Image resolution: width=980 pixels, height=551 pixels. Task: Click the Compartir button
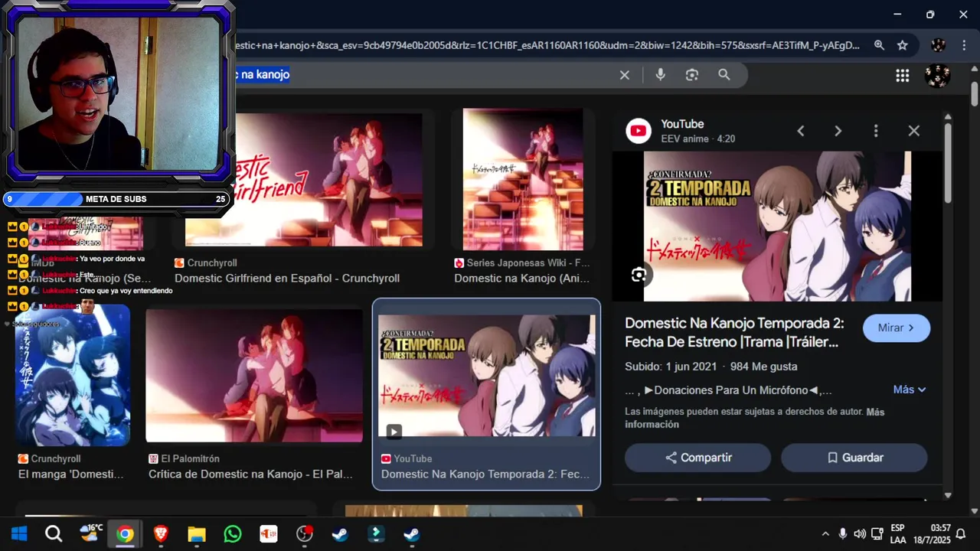click(x=697, y=458)
